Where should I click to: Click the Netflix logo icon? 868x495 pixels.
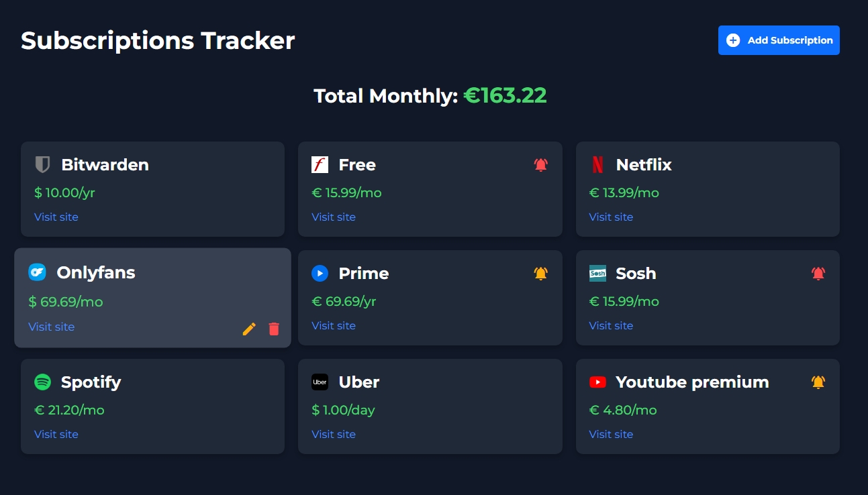[x=597, y=164]
